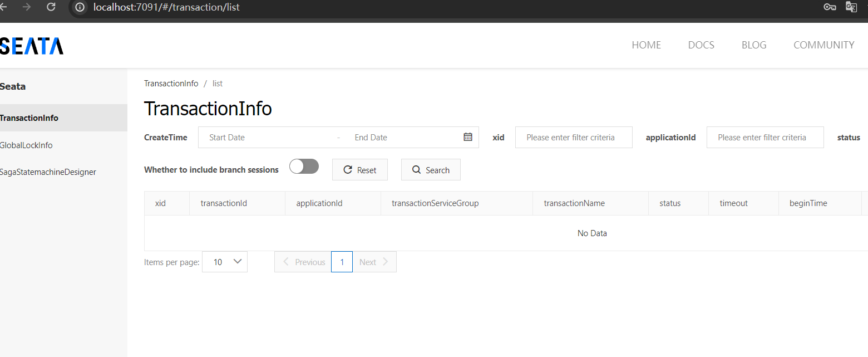Click the Reset button
This screenshot has height=357, width=868.
tap(360, 170)
